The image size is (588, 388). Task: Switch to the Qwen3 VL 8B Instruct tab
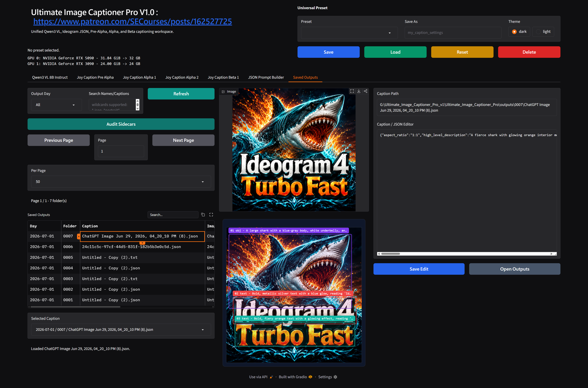[50, 77]
